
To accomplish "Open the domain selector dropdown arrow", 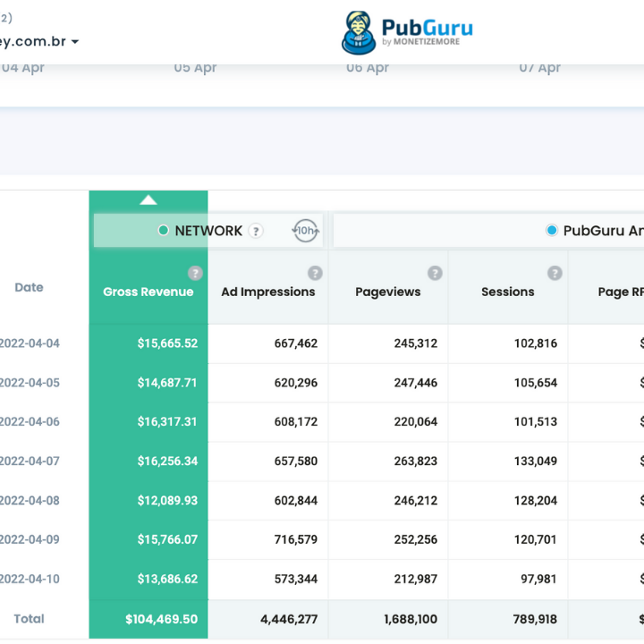I will pyautogui.click(x=75, y=41).
